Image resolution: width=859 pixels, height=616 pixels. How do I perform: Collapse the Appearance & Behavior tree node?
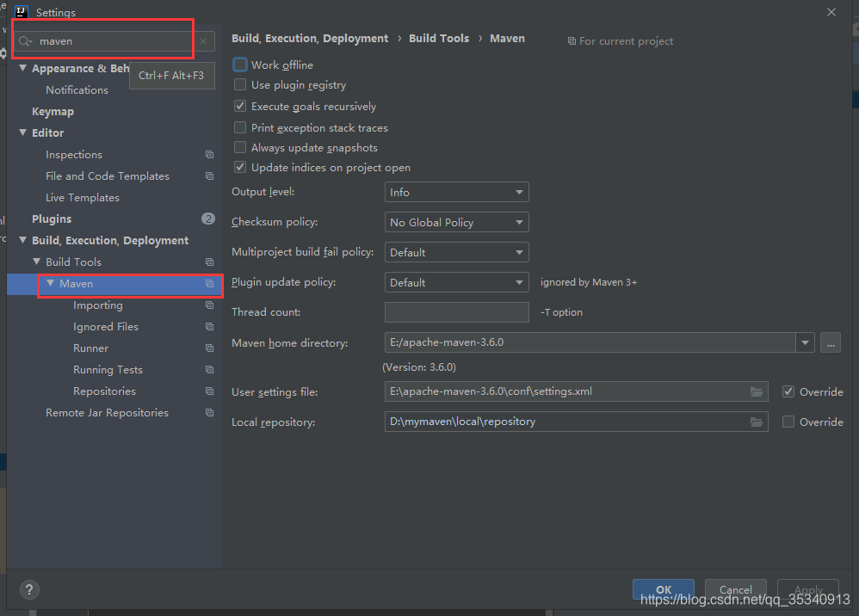[22, 68]
